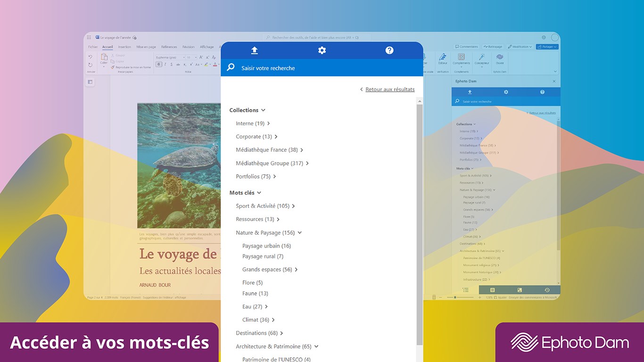
Task: Click the enlarged panel vertical scrollbar
Action: coord(420,225)
